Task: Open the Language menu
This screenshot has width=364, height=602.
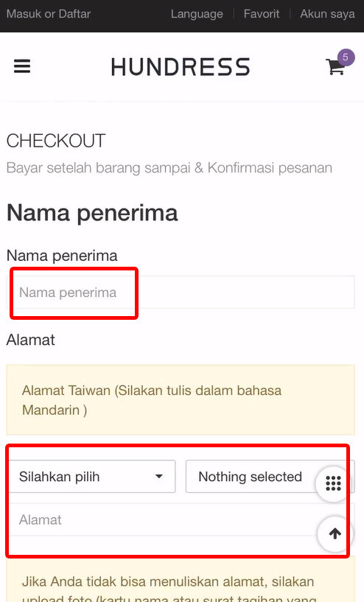Action: [x=197, y=14]
